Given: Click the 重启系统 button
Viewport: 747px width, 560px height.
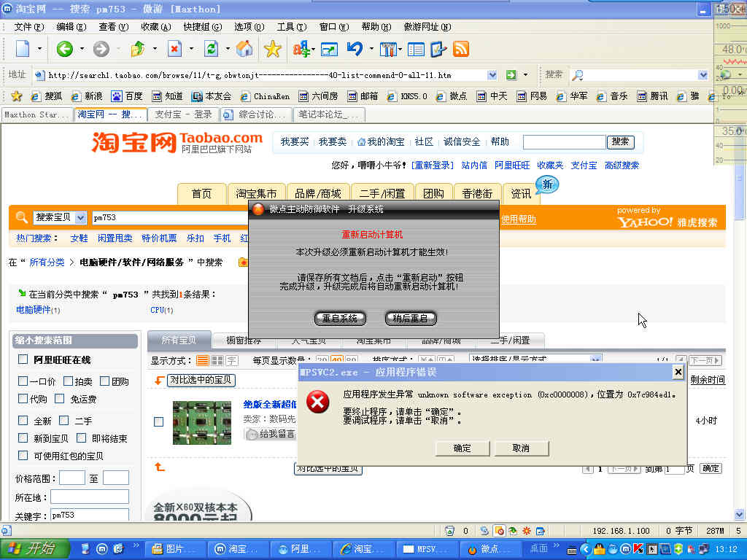Looking at the screenshot, I should coord(340,319).
